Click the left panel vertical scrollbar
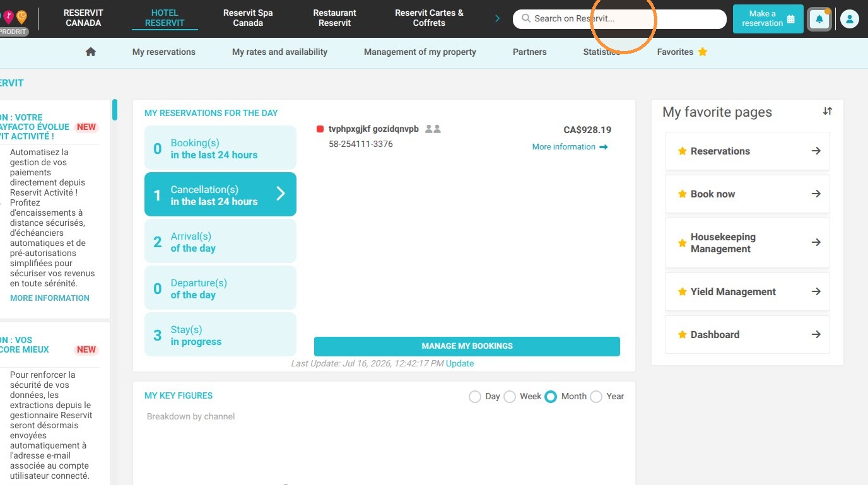The height and width of the screenshot is (485, 868). 115,109
